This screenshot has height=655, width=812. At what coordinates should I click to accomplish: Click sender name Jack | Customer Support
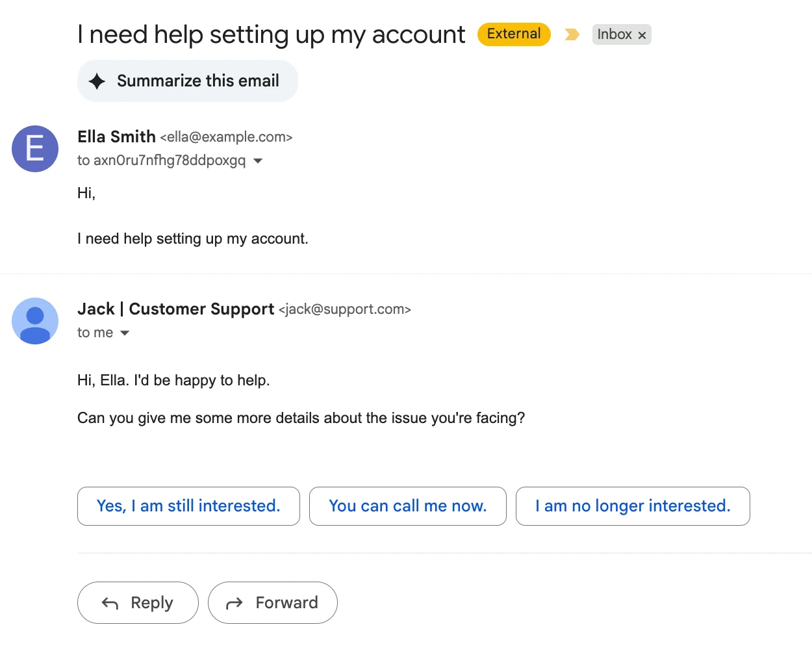pyautogui.click(x=175, y=309)
